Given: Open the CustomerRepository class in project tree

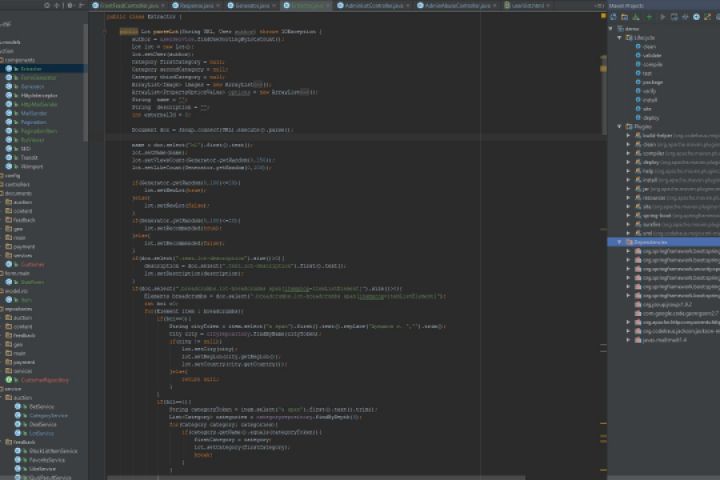Looking at the screenshot, I should pos(45,380).
